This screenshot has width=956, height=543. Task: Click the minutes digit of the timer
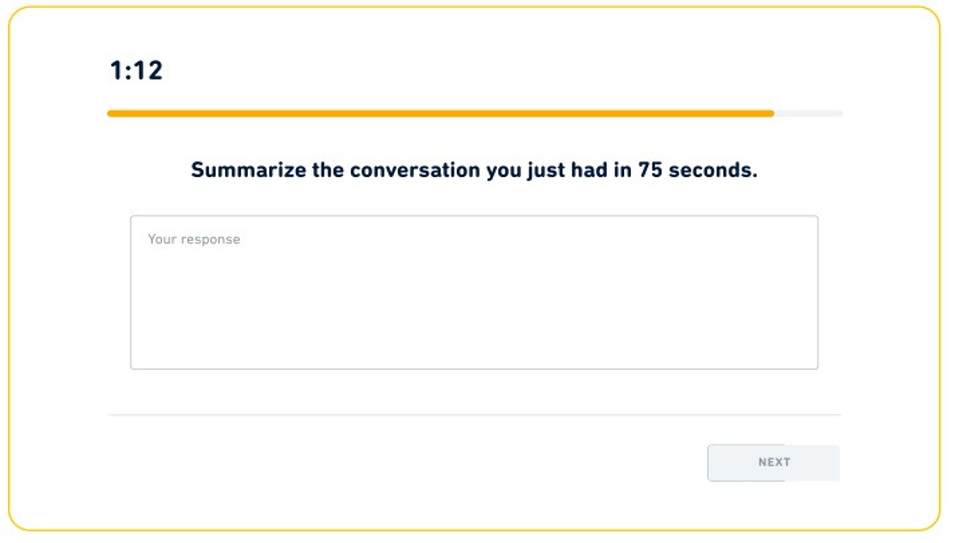(x=116, y=71)
